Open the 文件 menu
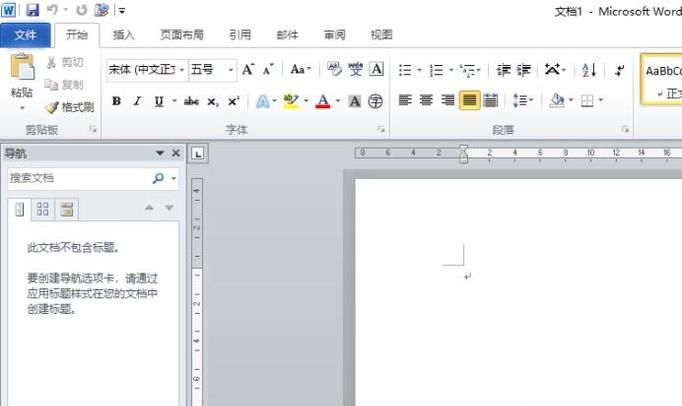 tap(25, 35)
